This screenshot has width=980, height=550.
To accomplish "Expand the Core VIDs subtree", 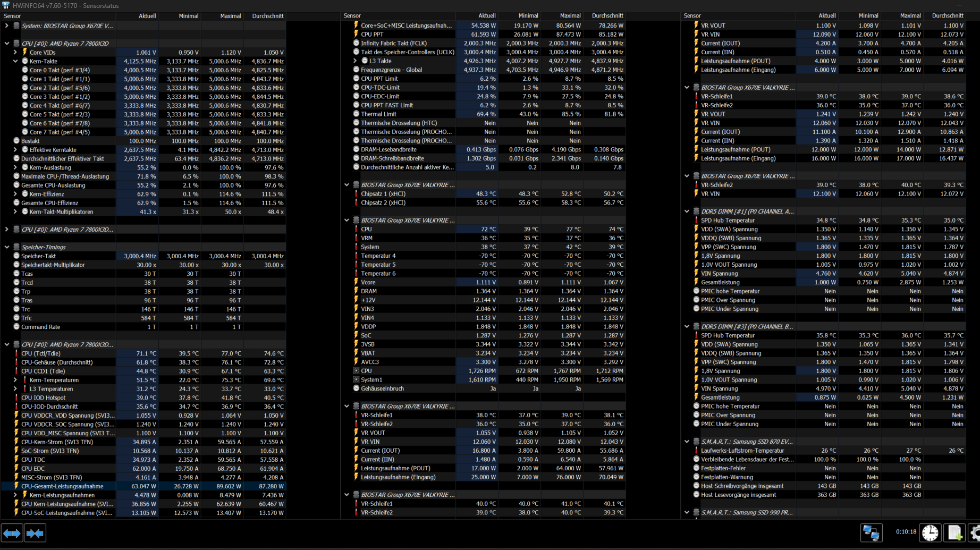I will tap(15, 52).
